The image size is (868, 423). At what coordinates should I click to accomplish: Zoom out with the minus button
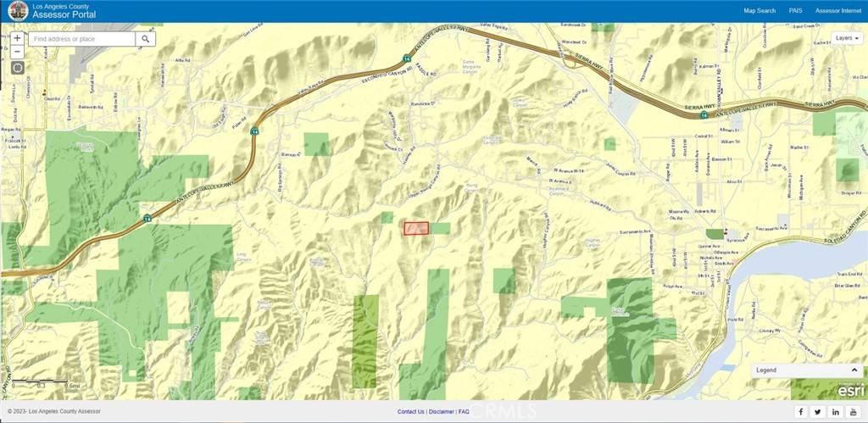pyautogui.click(x=17, y=52)
